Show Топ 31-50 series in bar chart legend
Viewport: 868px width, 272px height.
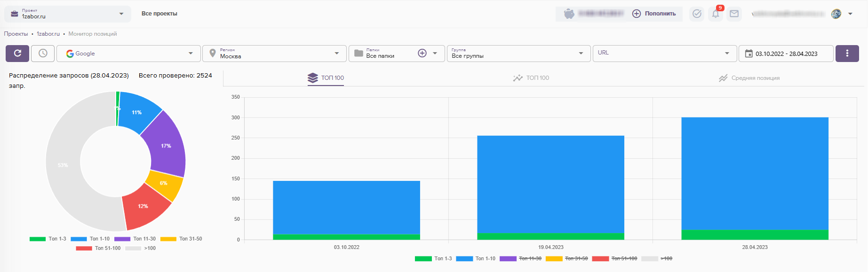tap(566, 259)
